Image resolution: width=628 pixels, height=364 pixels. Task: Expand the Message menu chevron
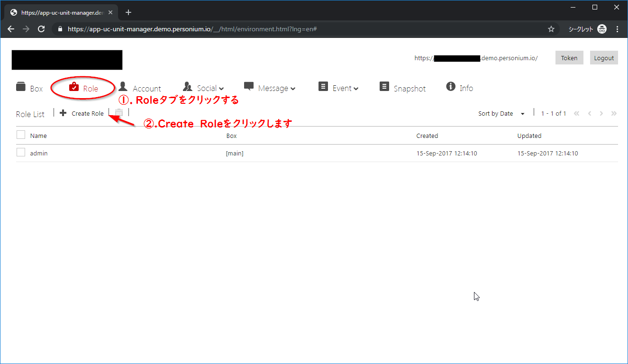[293, 89]
